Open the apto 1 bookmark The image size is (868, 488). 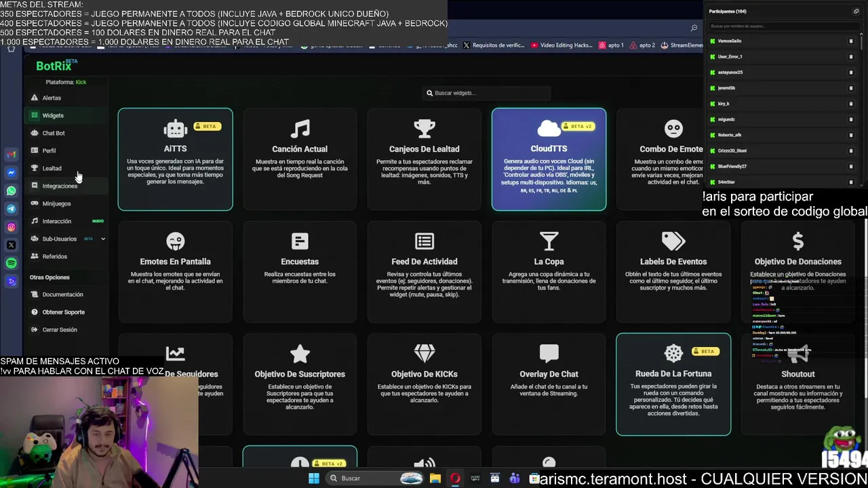point(611,45)
